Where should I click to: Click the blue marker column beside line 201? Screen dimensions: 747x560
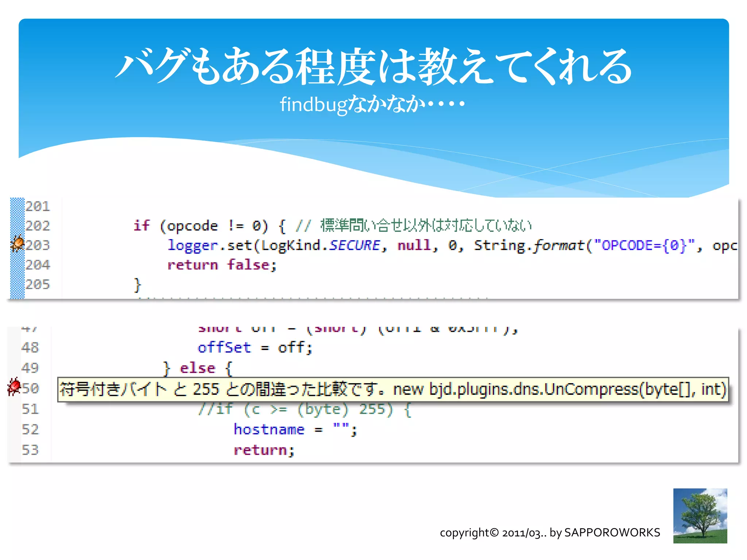(x=17, y=206)
